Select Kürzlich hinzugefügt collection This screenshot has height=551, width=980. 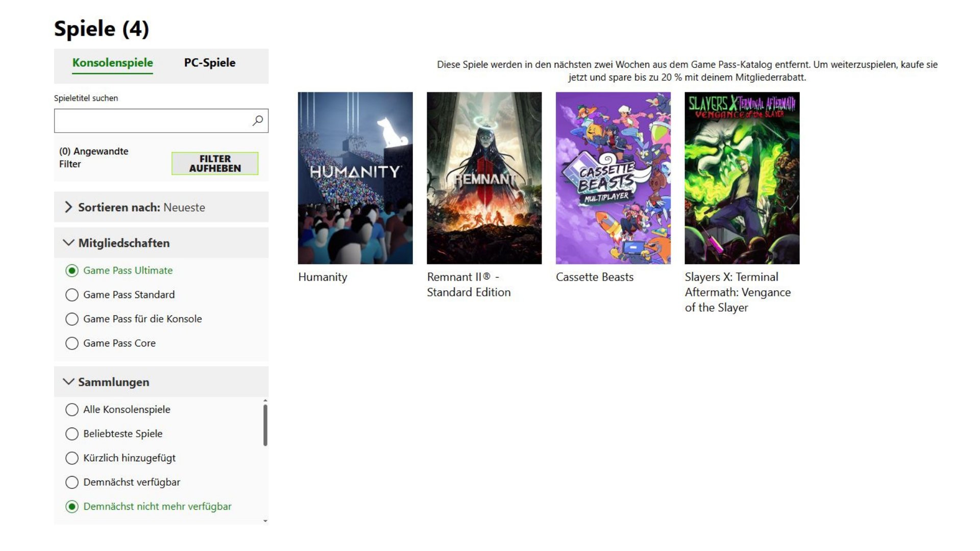coord(72,458)
